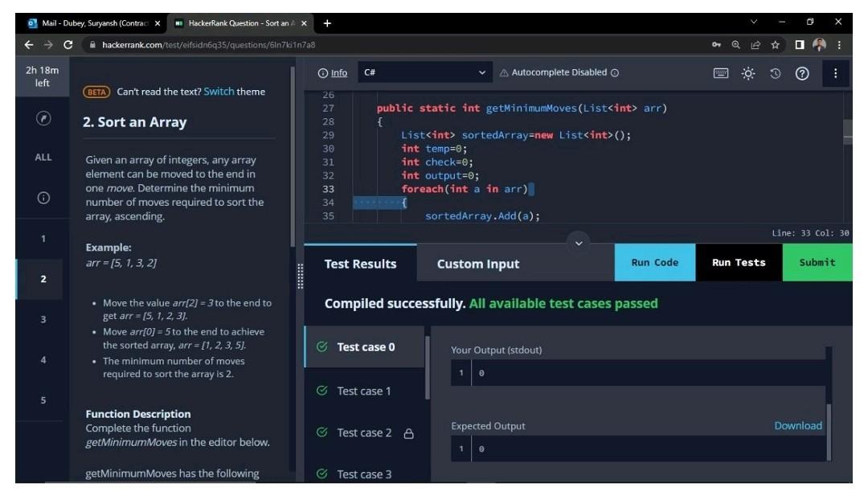
Task: Open the Chrome profile avatar
Action: click(819, 45)
